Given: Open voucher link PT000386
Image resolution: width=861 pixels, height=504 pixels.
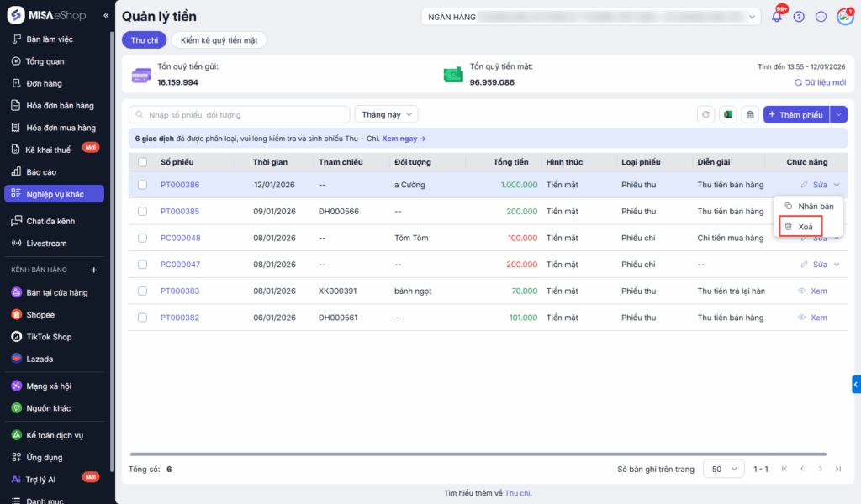Looking at the screenshot, I should tap(180, 185).
